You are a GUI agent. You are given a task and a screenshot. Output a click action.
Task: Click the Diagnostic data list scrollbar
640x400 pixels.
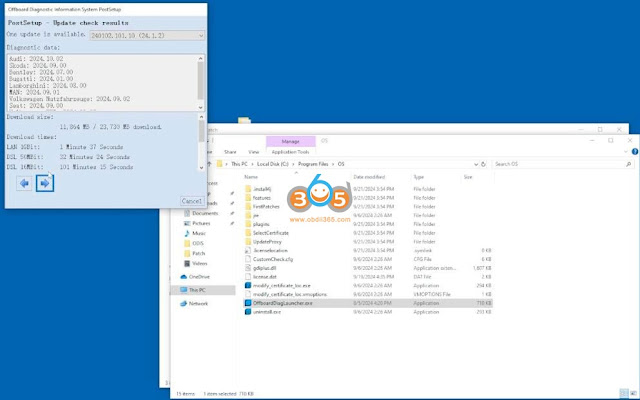(x=200, y=81)
